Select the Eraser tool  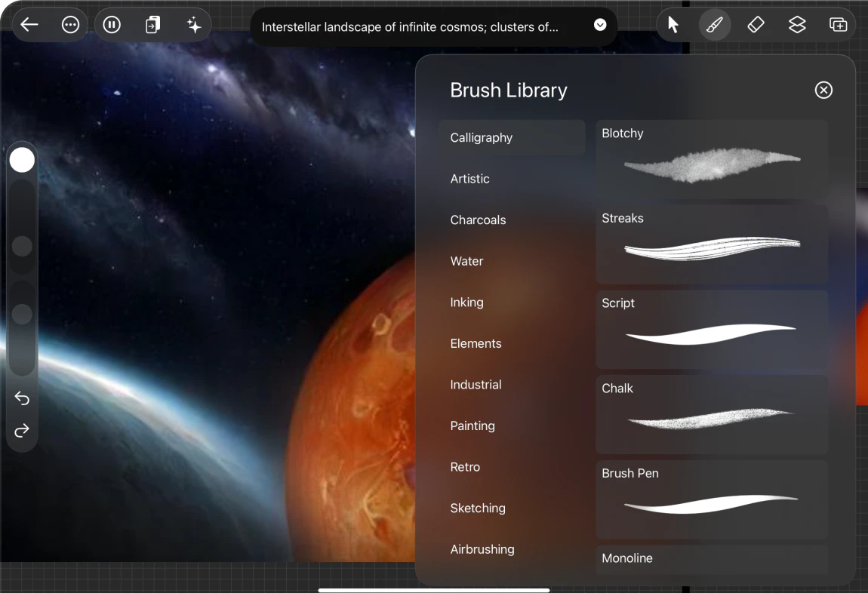(x=756, y=24)
